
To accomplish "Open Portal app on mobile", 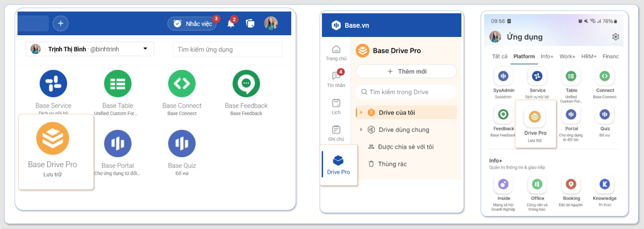I will 571,114.
